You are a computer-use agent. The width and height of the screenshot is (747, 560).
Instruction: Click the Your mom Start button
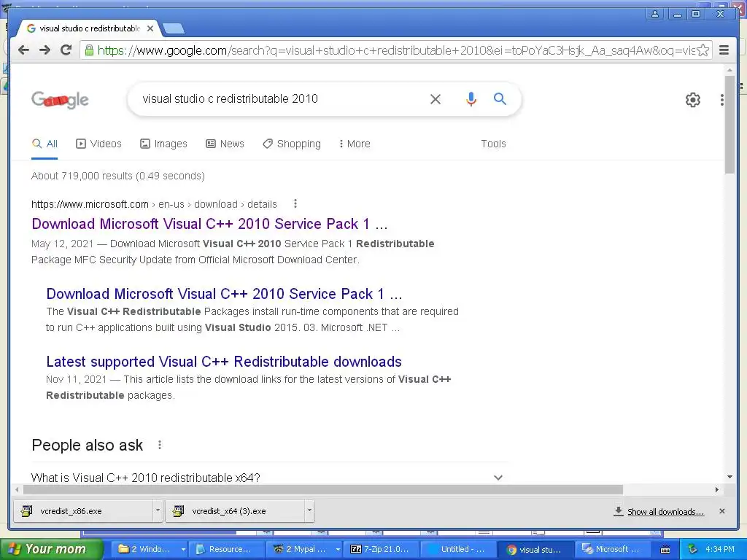[52, 549]
